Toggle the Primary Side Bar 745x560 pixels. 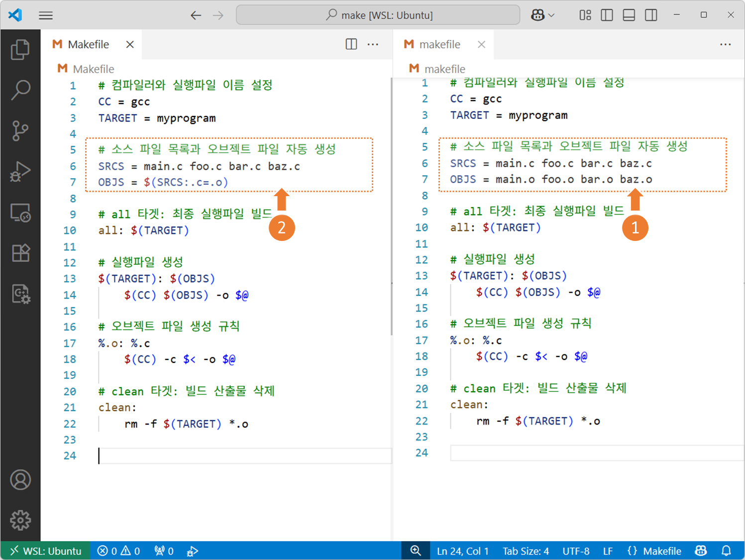(x=607, y=15)
